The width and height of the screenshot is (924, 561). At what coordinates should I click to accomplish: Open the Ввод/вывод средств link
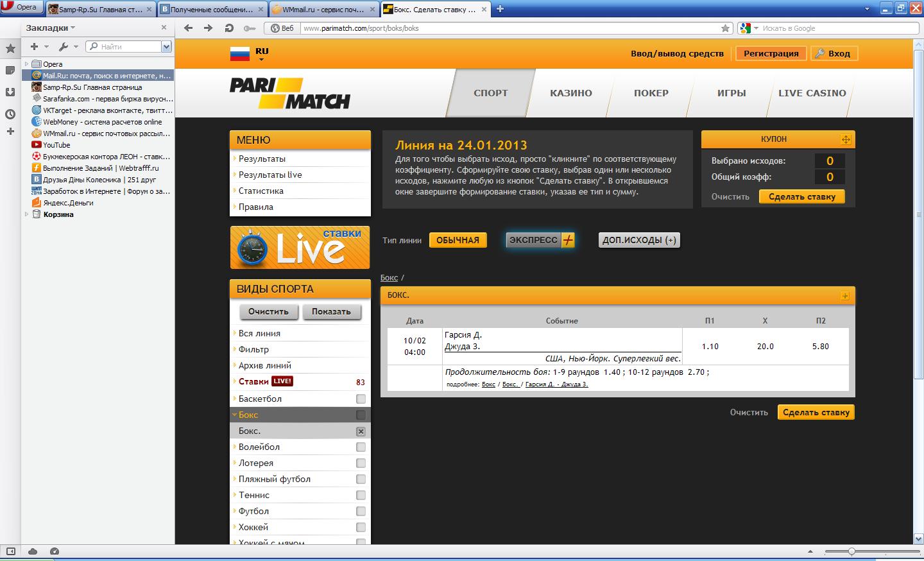point(677,54)
